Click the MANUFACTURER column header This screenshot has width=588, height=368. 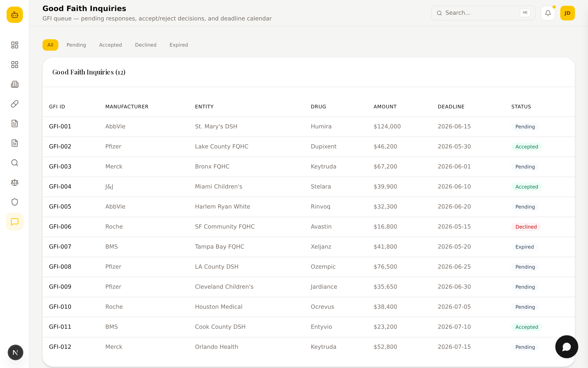coord(127,107)
